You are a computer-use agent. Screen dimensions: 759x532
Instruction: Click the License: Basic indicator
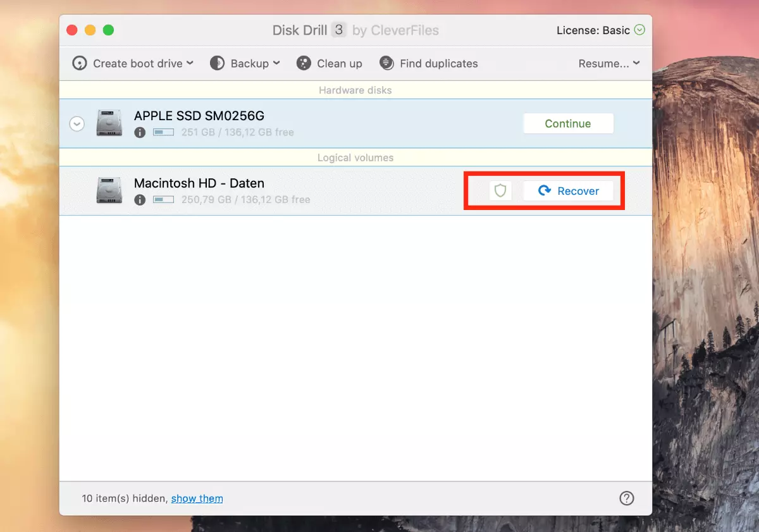(x=600, y=30)
